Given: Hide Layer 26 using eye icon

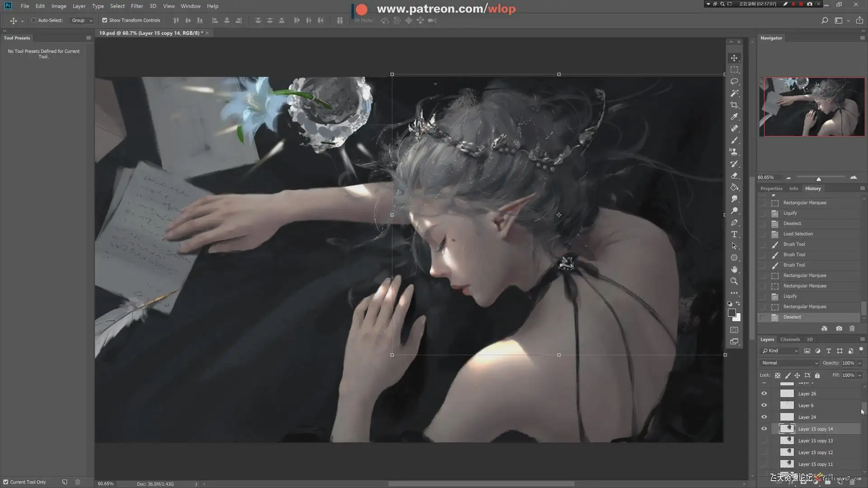Looking at the screenshot, I should 764,394.
